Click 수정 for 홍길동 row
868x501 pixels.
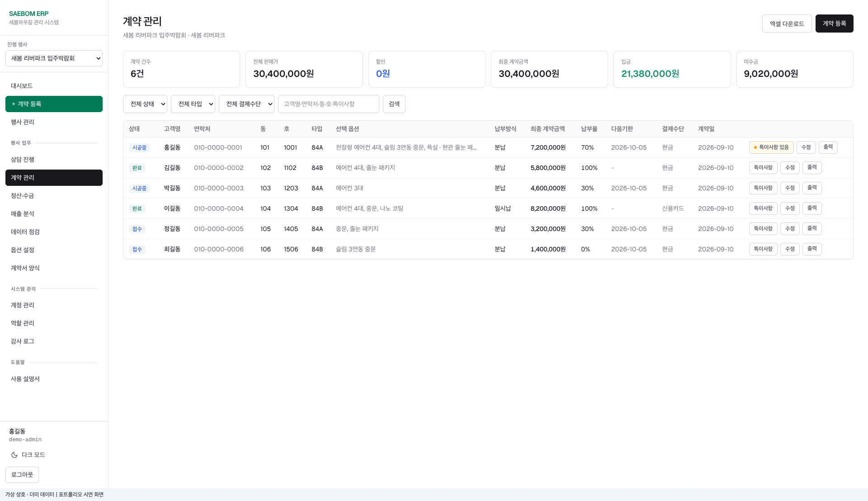806,147
